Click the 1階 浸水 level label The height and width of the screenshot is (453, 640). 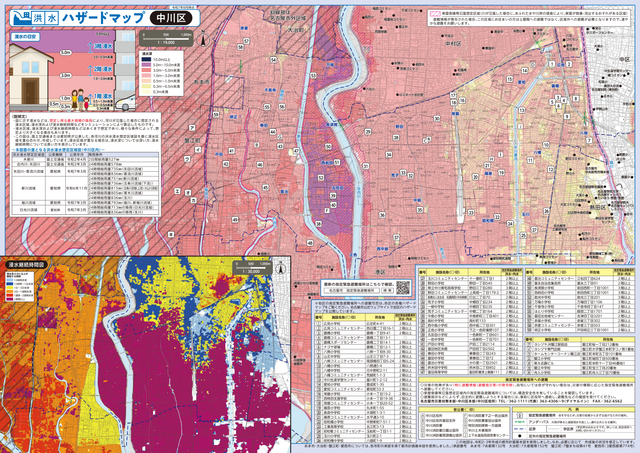point(103,96)
